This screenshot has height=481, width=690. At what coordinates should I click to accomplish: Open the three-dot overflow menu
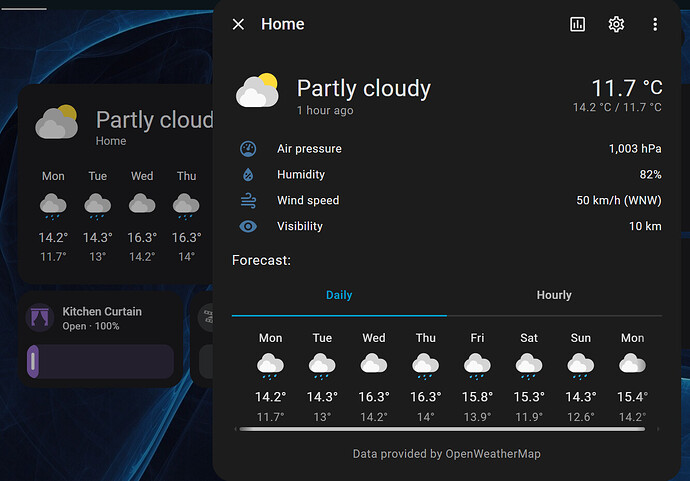pyautogui.click(x=655, y=24)
